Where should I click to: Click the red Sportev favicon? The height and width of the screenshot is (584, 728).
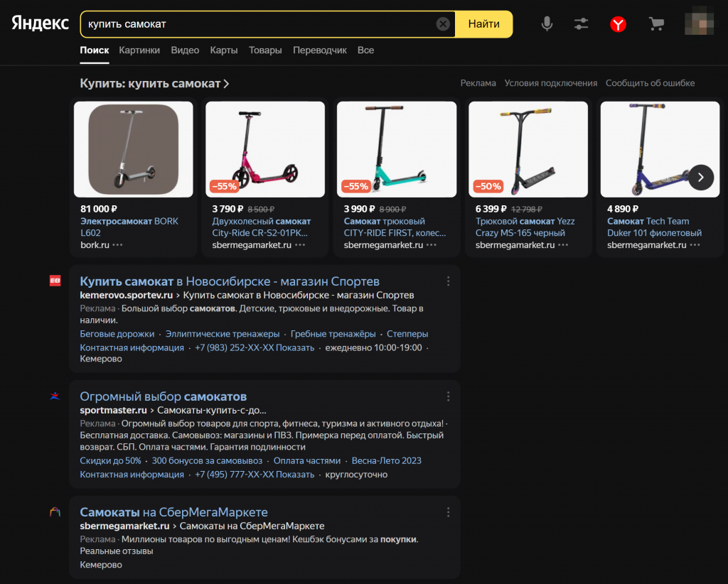(x=55, y=281)
